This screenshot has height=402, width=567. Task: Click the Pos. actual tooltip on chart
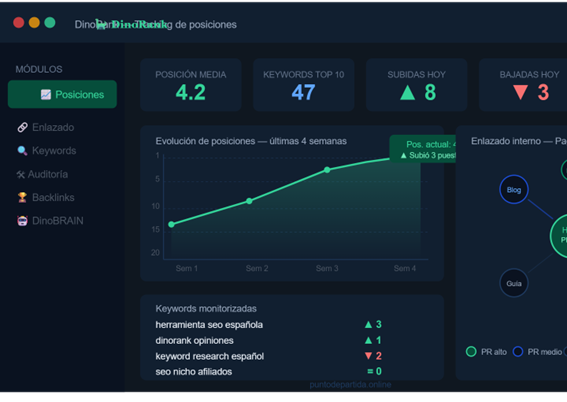tap(423, 149)
